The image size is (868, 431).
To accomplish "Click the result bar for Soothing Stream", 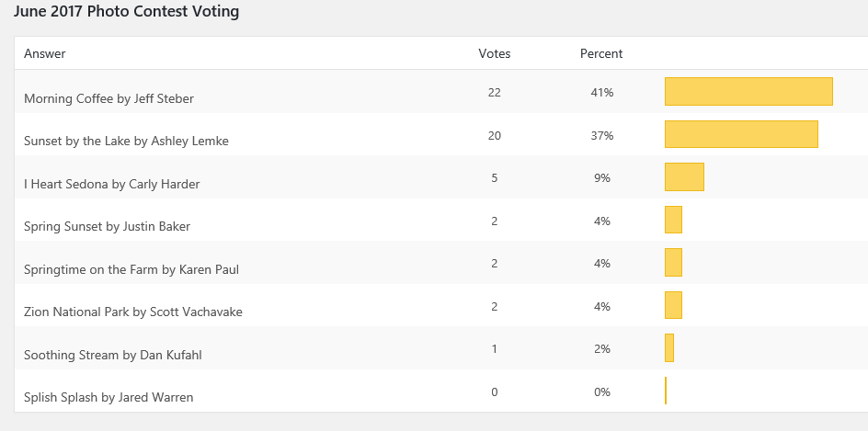I will pyautogui.click(x=669, y=348).
